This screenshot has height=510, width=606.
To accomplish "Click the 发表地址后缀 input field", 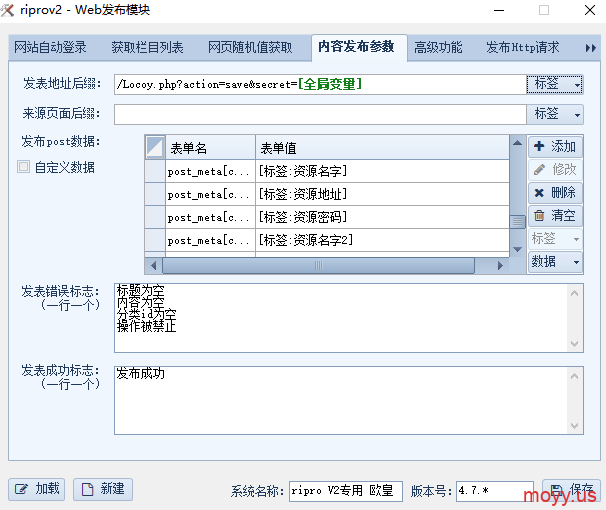I will (x=320, y=84).
